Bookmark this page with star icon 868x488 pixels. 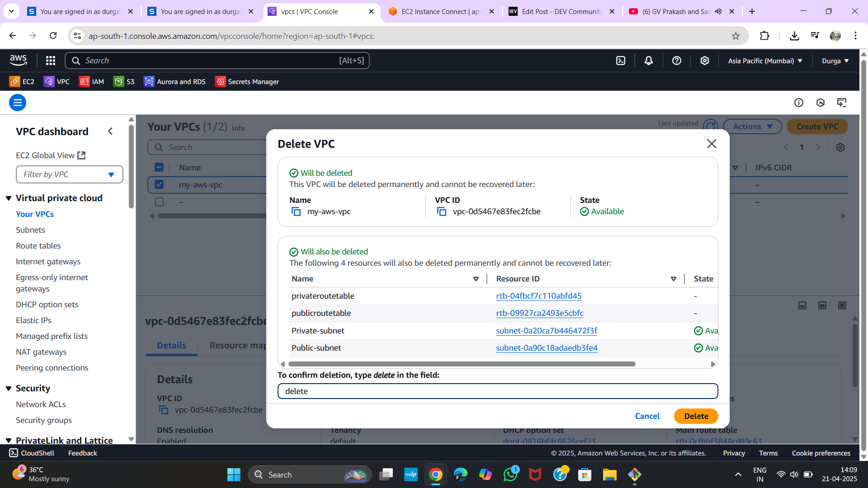[736, 36]
